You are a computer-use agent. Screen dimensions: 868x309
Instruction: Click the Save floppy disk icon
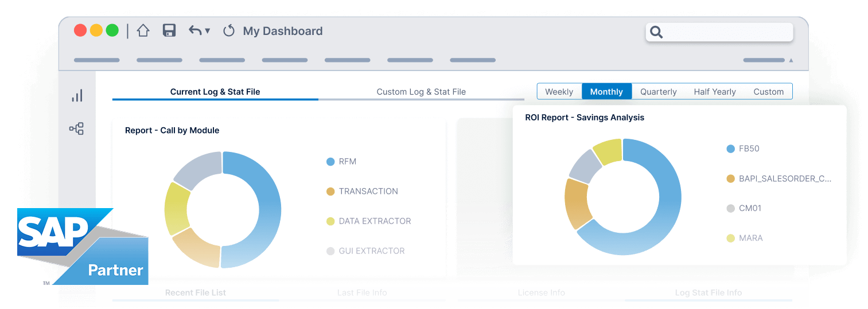point(169,31)
